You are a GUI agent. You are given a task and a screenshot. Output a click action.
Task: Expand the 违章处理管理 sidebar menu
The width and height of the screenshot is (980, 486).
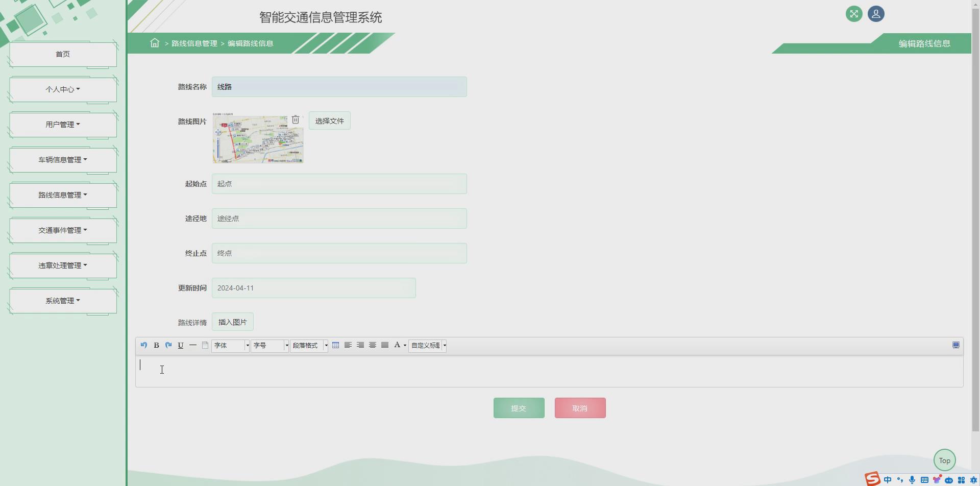click(63, 265)
